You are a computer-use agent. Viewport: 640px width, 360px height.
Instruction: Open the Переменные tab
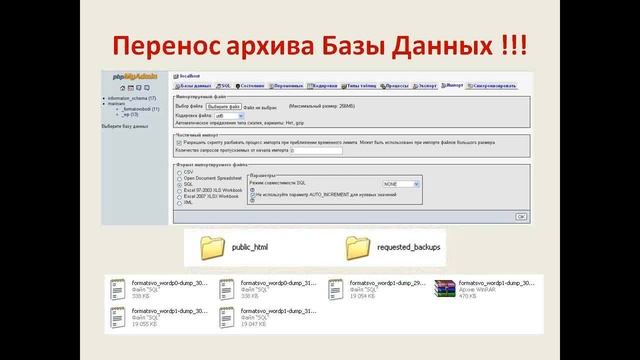(x=286, y=86)
